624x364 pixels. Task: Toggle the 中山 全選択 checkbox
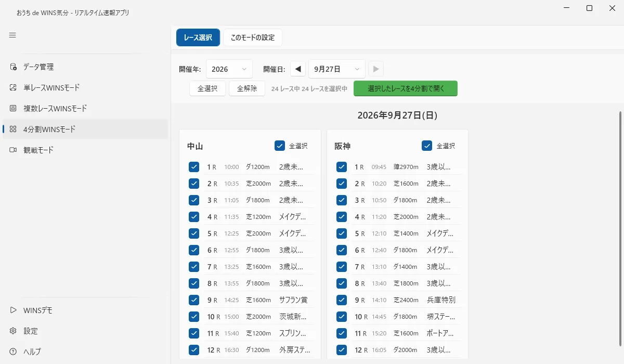(x=280, y=146)
